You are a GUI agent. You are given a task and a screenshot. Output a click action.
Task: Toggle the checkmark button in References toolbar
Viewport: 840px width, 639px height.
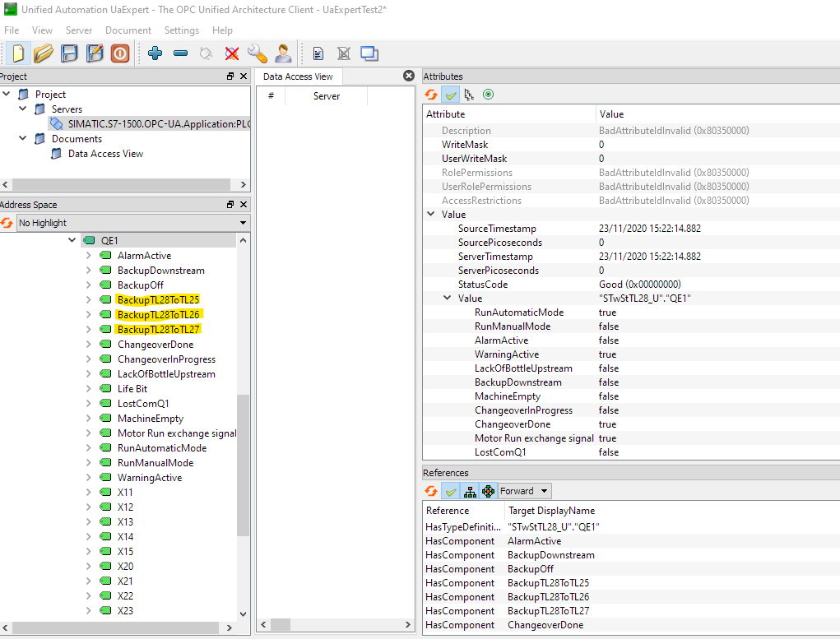click(451, 491)
